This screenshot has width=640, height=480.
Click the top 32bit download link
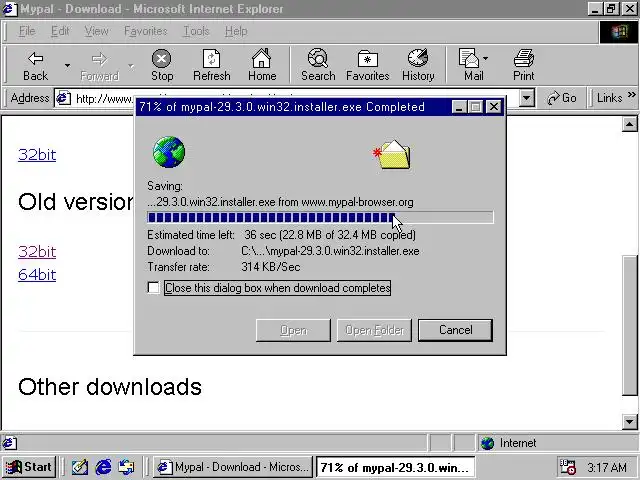pyautogui.click(x=37, y=155)
